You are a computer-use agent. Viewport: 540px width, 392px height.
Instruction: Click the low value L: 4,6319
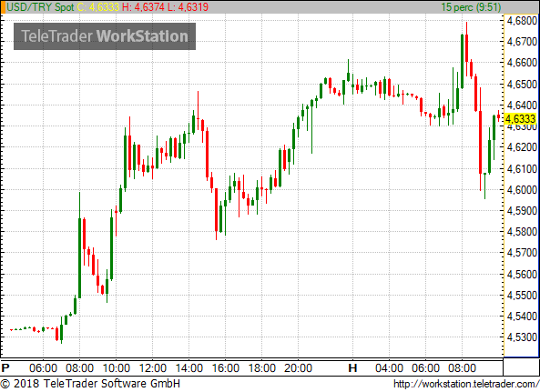pyautogui.click(x=188, y=7)
